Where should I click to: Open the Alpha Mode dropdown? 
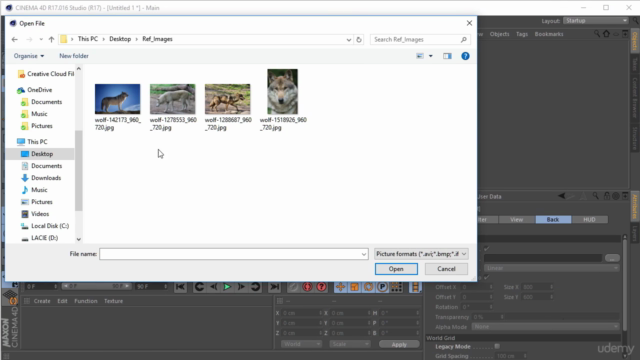545,327
